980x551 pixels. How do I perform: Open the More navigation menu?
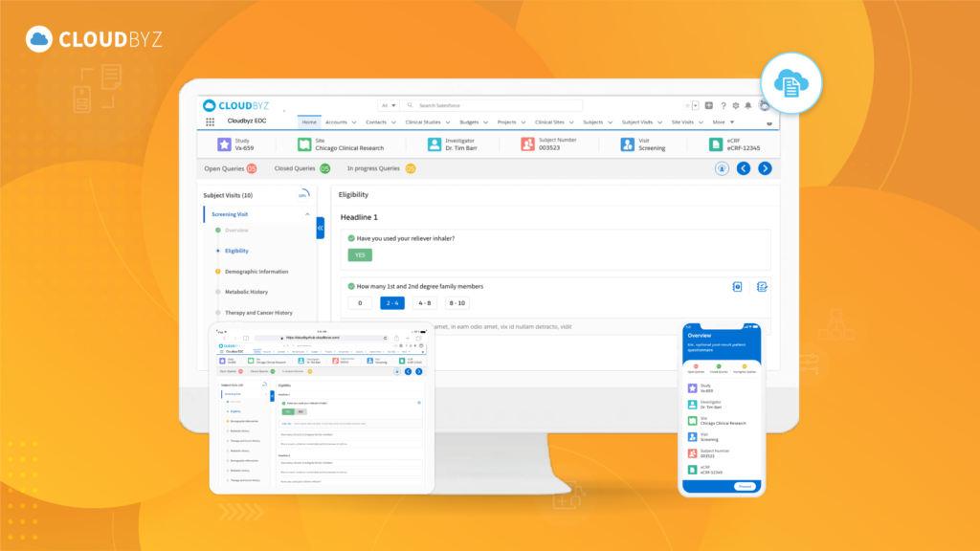723,122
